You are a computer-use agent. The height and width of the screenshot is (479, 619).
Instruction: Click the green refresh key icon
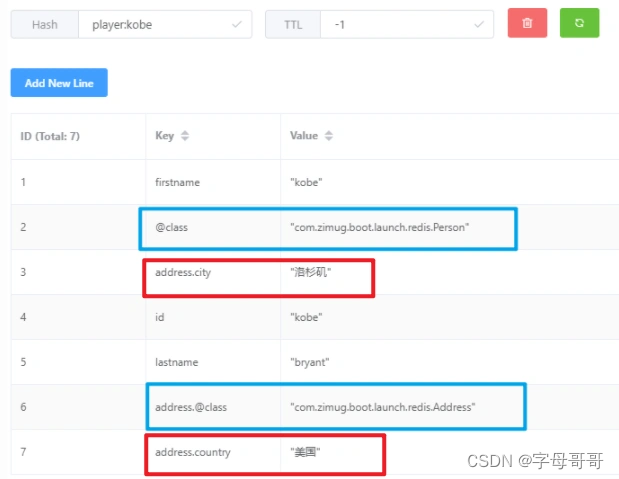579,23
